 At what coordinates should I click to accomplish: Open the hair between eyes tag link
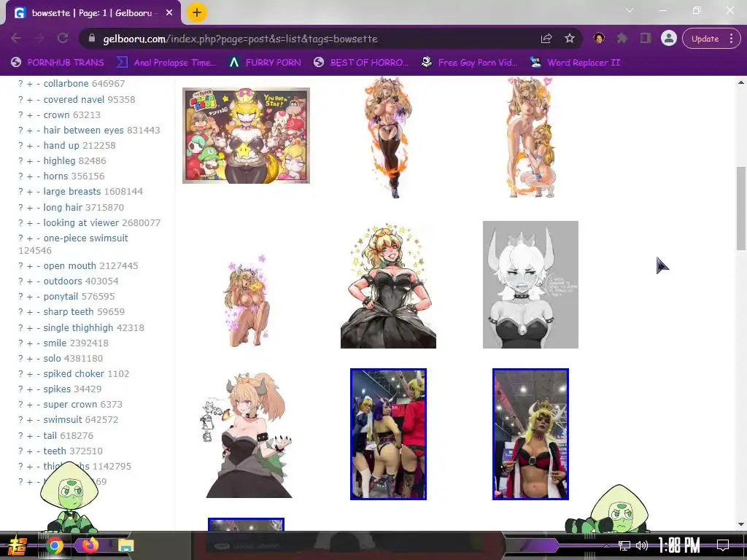(83, 130)
